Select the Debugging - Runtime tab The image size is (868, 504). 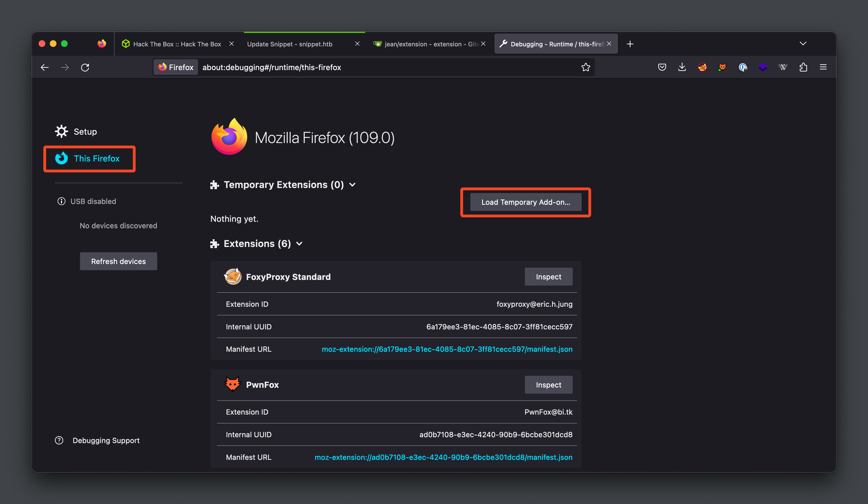tap(556, 44)
